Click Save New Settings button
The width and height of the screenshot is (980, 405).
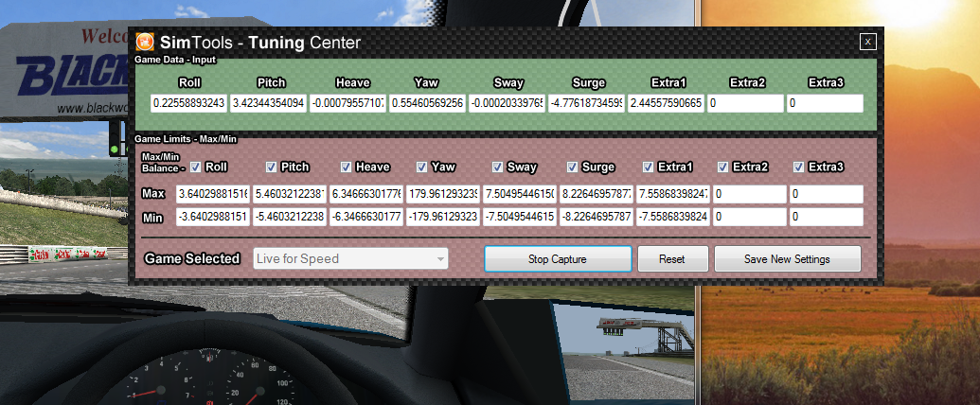point(788,258)
